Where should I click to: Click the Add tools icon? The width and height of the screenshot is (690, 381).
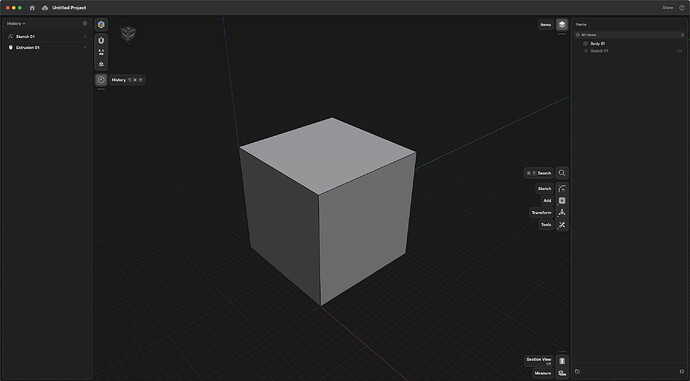[562, 201]
